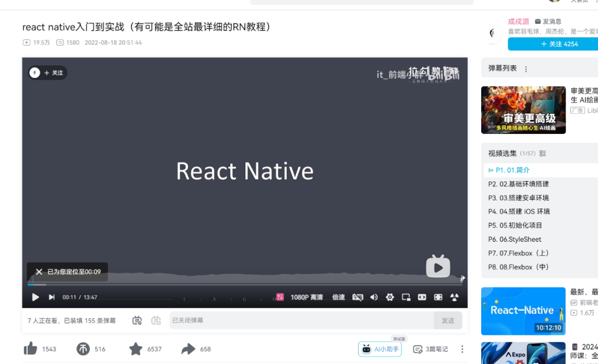Open React-Native 10:12:10 video thumbnail
Viewport: 598px width, 364px height.
[523, 311]
